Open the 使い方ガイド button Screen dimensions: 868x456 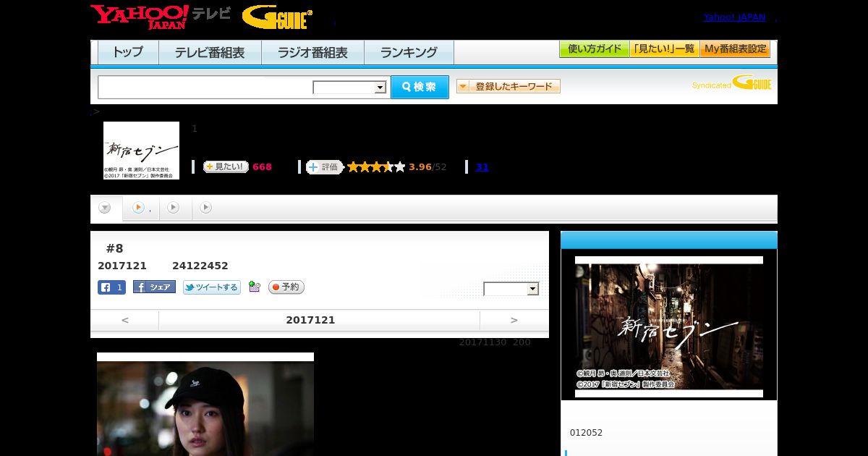[x=594, y=49]
